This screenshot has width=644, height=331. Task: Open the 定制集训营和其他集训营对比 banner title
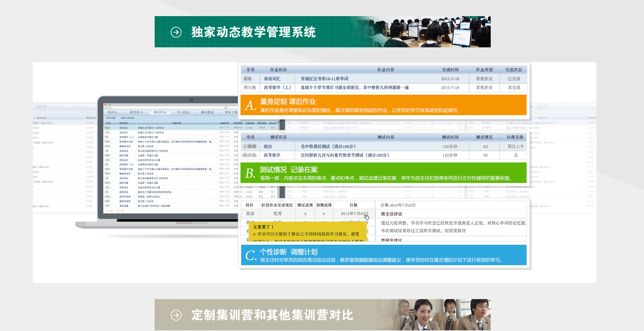[x=272, y=315]
